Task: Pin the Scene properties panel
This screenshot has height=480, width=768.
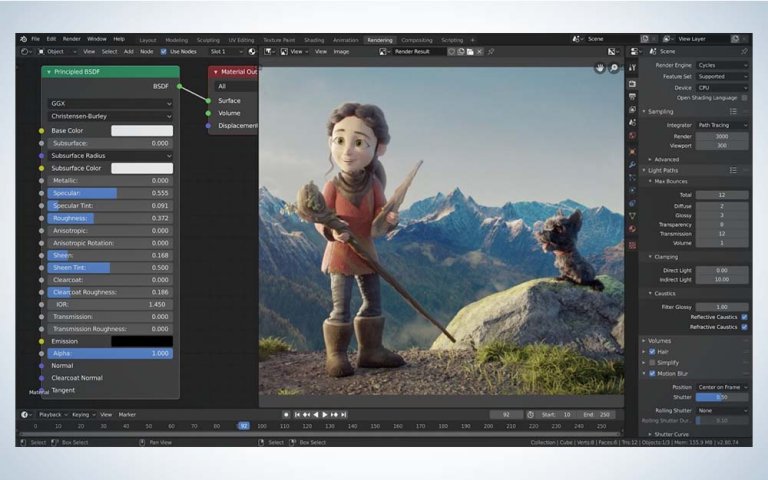Action: [x=743, y=51]
